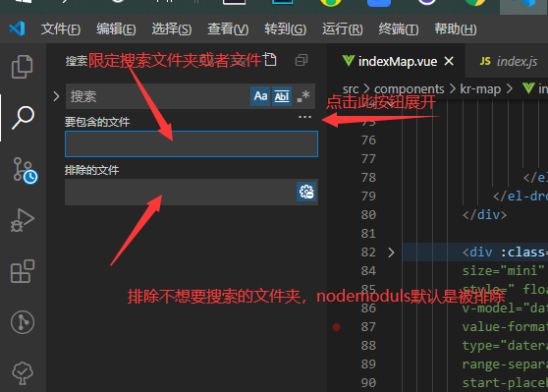Open the Run and Debug view
The height and width of the screenshot is (392, 548).
23,220
